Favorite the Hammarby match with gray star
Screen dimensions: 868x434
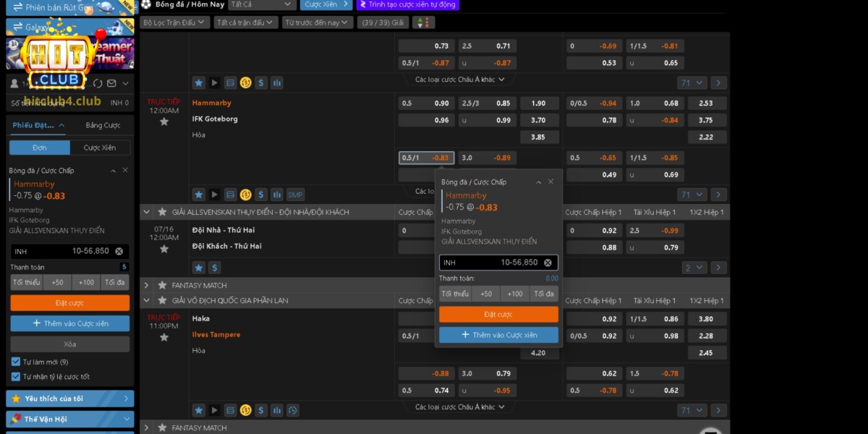point(164,122)
